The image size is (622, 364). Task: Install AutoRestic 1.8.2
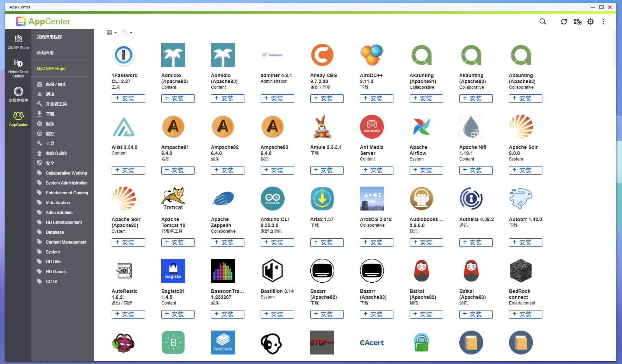(x=128, y=314)
